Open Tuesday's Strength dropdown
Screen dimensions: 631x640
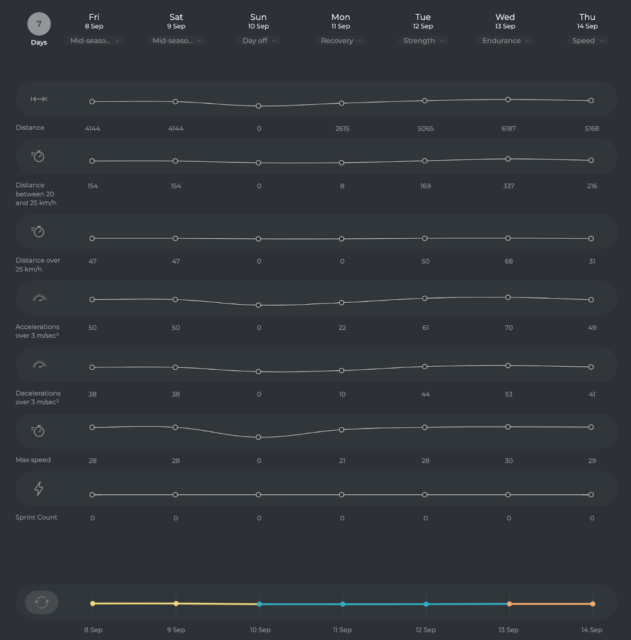point(423,41)
